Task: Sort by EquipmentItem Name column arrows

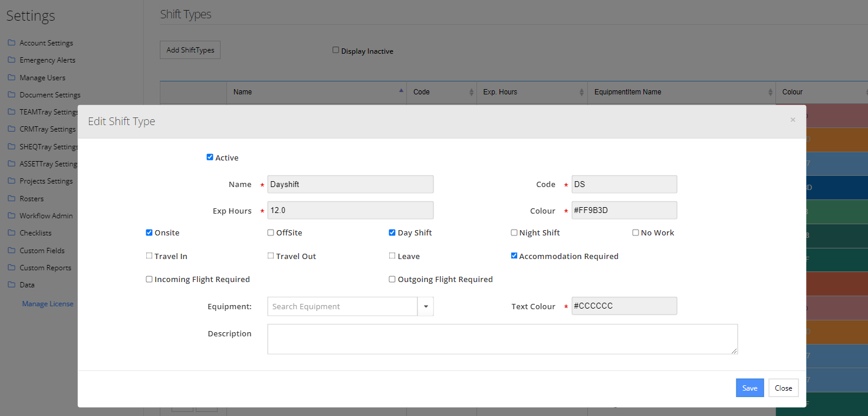Action: (770, 92)
